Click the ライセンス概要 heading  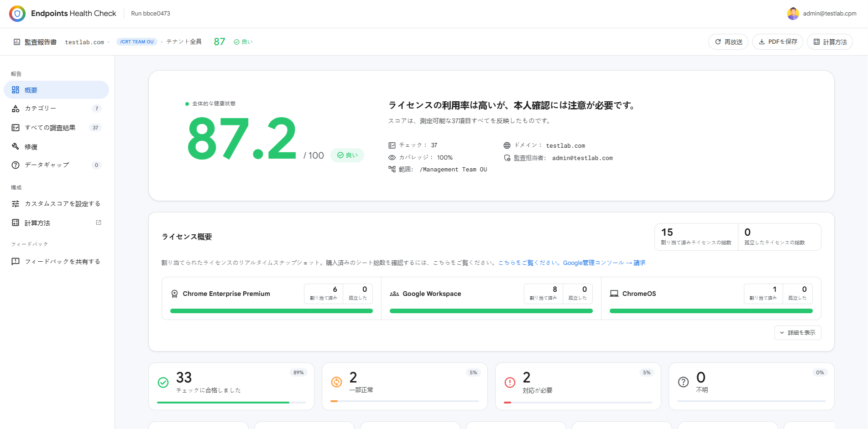coord(187,237)
